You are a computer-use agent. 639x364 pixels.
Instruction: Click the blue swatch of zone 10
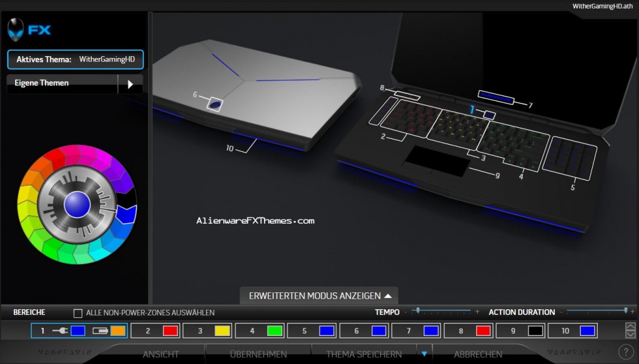click(588, 330)
